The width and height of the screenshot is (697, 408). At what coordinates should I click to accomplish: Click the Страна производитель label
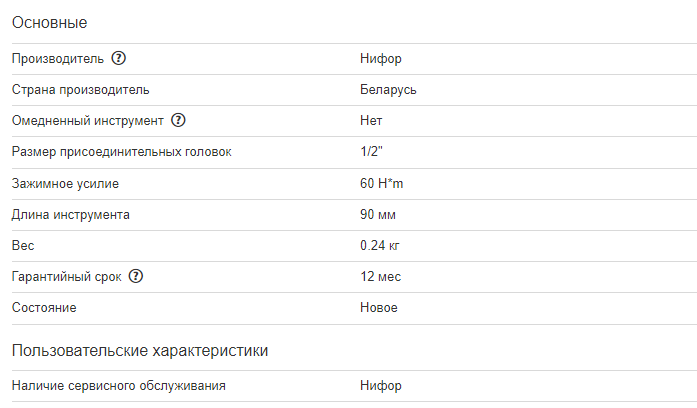[81, 90]
